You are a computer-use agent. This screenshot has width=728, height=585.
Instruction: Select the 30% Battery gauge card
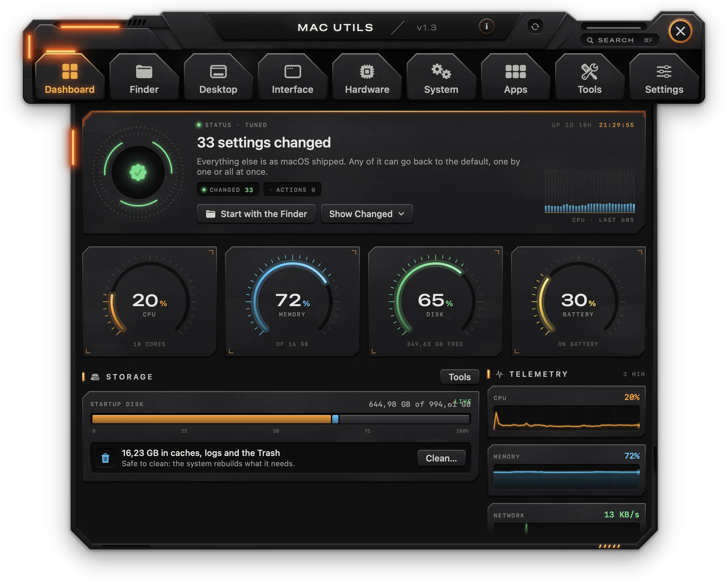tap(578, 302)
